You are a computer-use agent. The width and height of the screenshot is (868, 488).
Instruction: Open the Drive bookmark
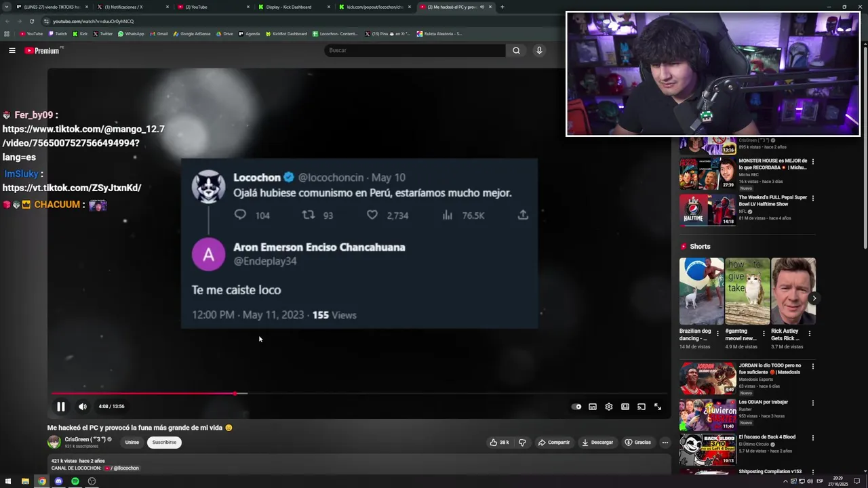tap(224, 34)
